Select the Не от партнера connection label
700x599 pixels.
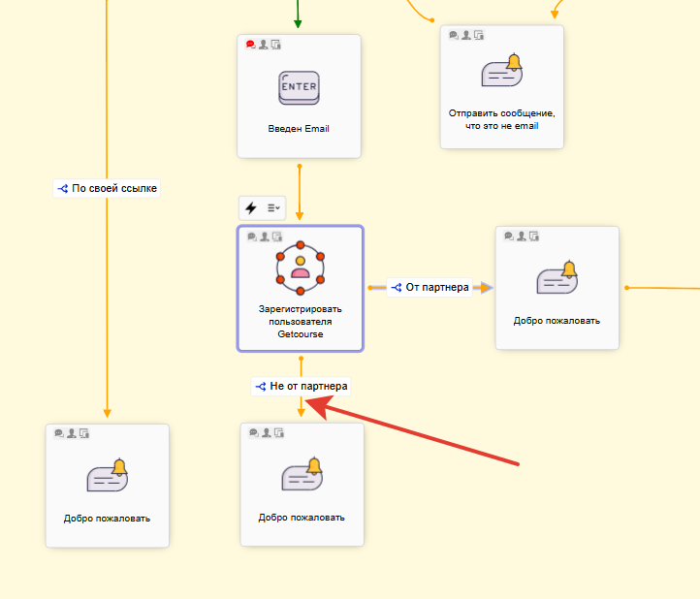click(301, 386)
